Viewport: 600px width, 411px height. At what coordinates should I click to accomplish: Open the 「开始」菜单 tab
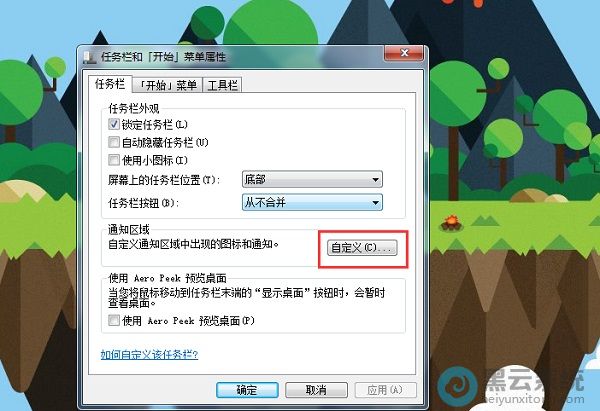[x=167, y=85]
